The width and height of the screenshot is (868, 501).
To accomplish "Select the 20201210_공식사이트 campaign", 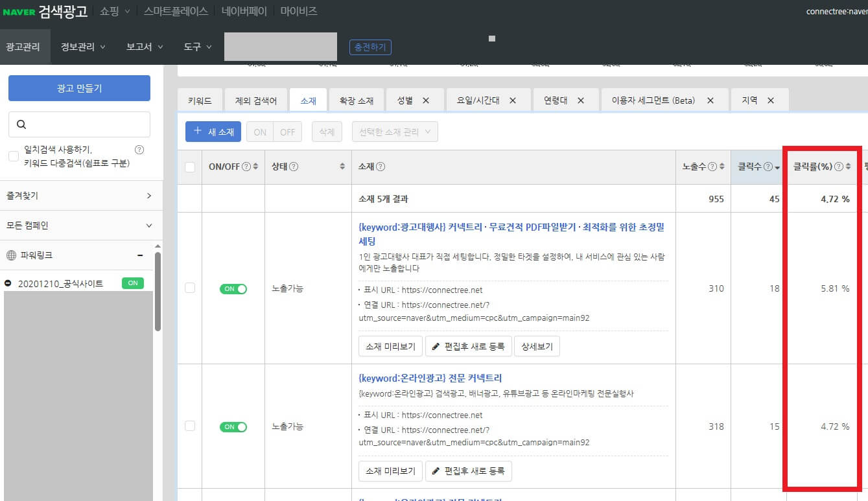I will pos(60,283).
